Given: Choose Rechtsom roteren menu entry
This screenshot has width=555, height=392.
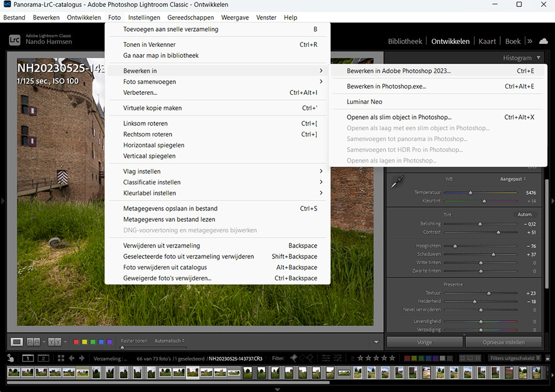Looking at the screenshot, I should 218,134.
